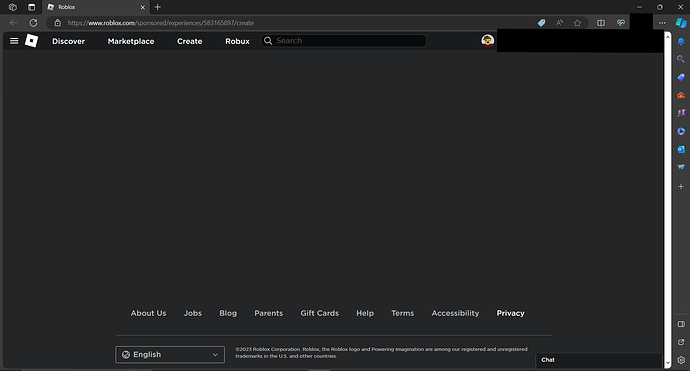This screenshot has width=690, height=371.
Task: Open the Privacy footer link
Action: click(510, 313)
